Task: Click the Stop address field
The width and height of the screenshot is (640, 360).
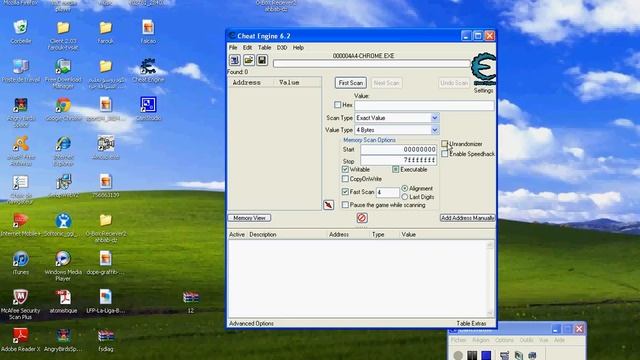Action: click(398, 160)
